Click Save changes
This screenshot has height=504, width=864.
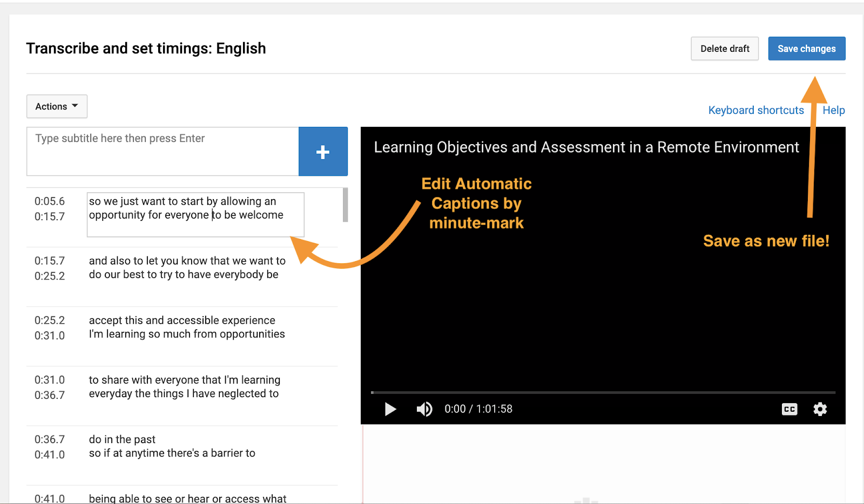coord(807,49)
